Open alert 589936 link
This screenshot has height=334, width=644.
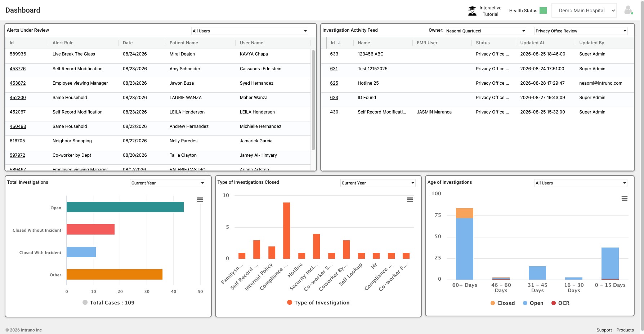tap(18, 54)
